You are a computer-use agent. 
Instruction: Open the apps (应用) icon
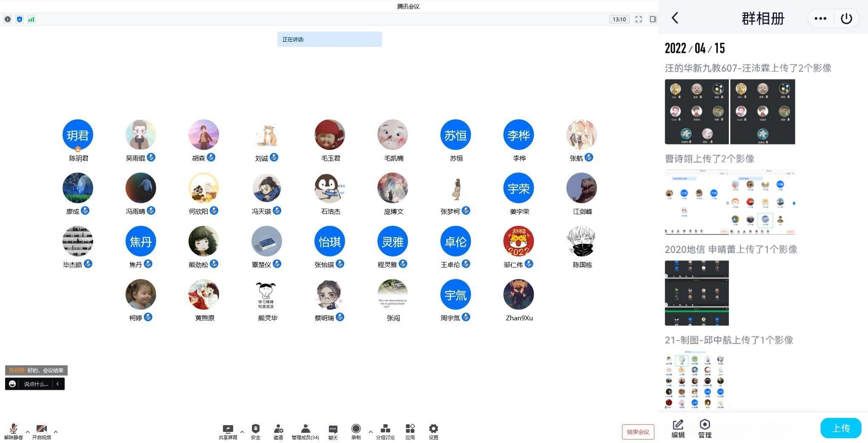tap(410, 431)
